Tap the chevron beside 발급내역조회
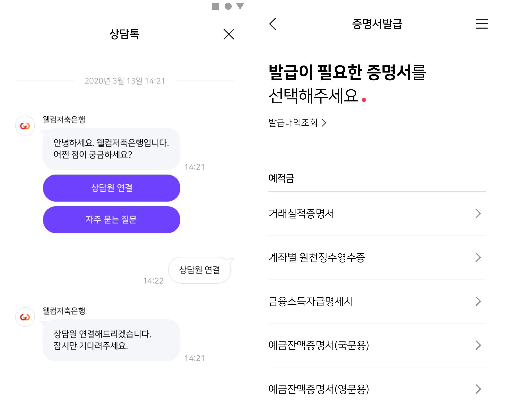528x420 pixels. tap(324, 123)
